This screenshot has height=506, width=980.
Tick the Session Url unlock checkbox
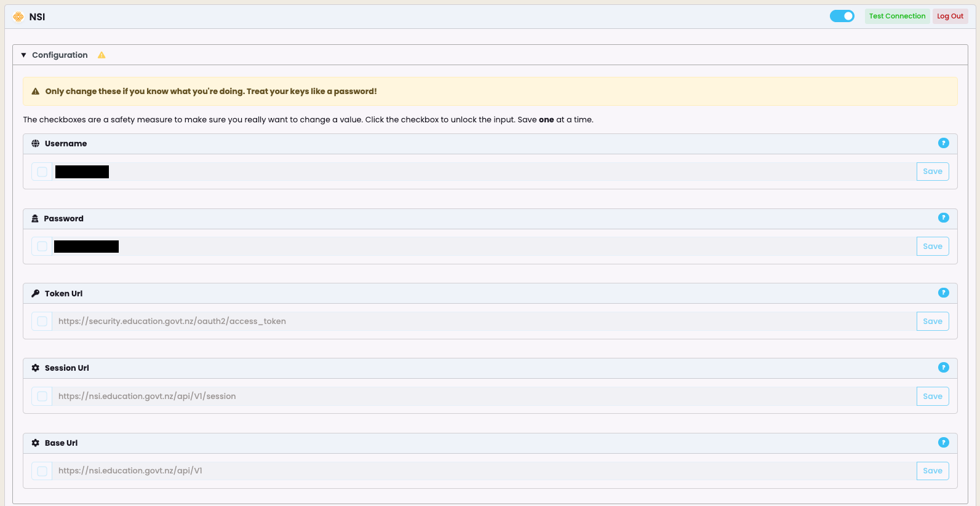[42, 397]
